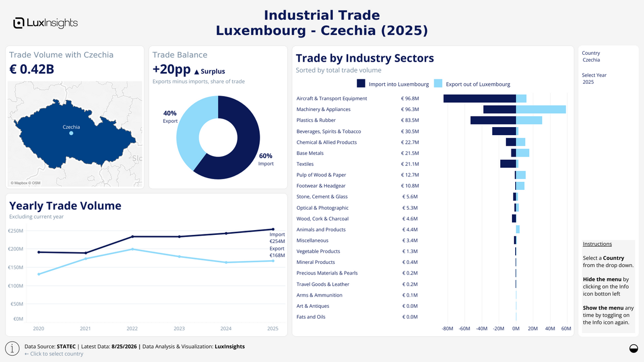
Task: Select the Miscellaneous sector label
Action: coord(312,240)
